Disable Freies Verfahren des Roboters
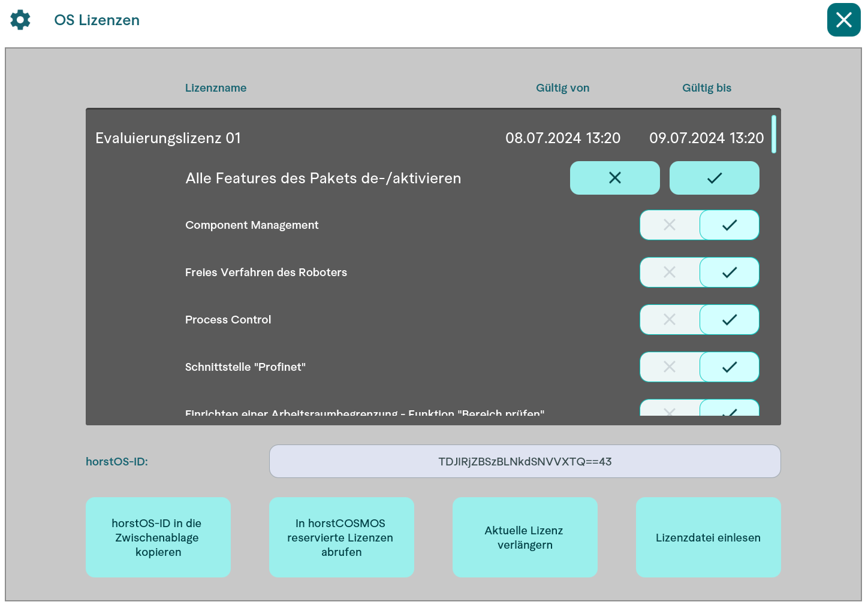The width and height of the screenshot is (868, 605). point(670,273)
